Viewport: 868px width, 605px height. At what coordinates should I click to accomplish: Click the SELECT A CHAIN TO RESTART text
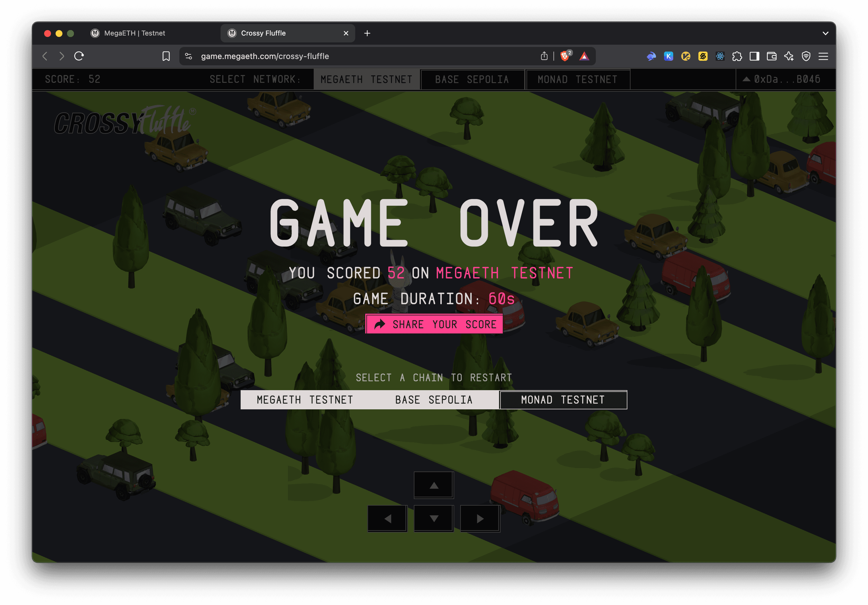(x=434, y=377)
